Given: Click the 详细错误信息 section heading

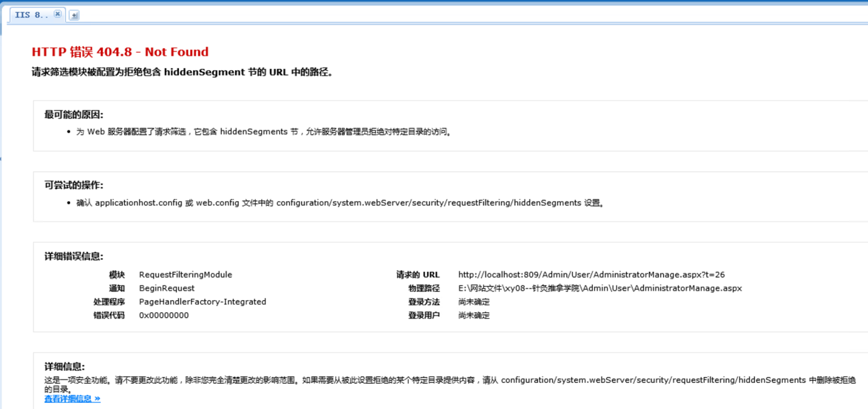Looking at the screenshot, I should [x=74, y=256].
